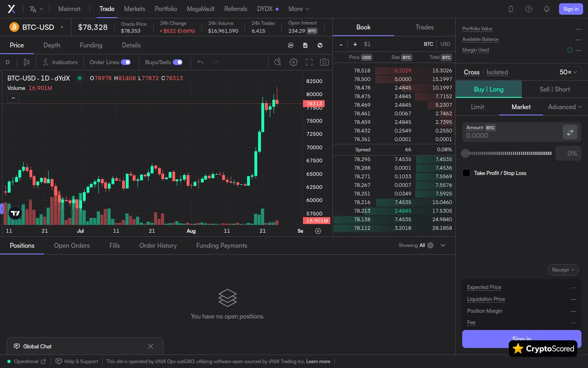The height and width of the screenshot is (368, 588).
Task: Click the CoinMarketCap link icon above the chart
Action: point(291,45)
